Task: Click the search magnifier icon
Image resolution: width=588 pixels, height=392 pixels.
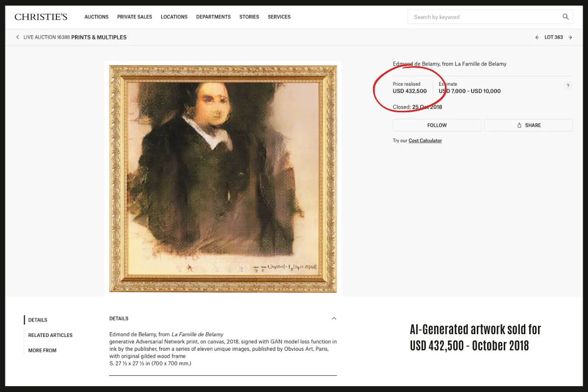Action: pos(565,17)
